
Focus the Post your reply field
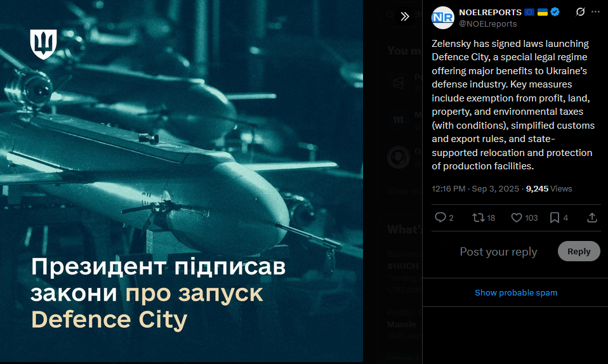498,252
